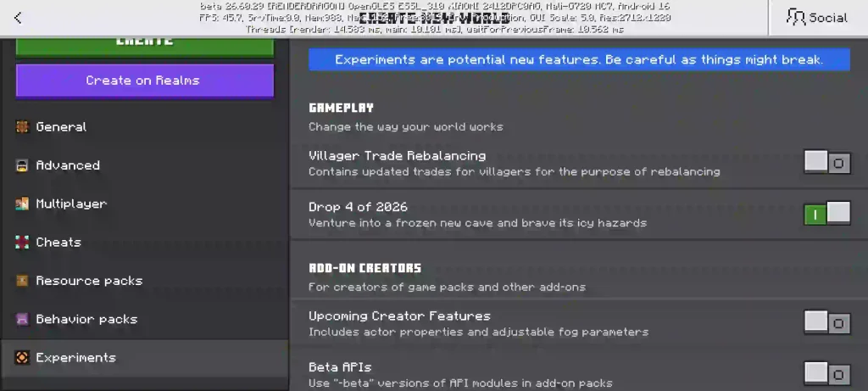This screenshot has width=868, height=391.
Task: Switch to the Multiplayer tab
Action: coord(144,204)
